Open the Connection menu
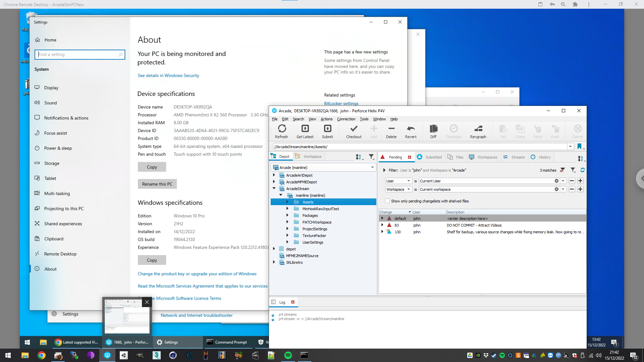The width and height of the screenshot is (644, 362). [346, 119]
